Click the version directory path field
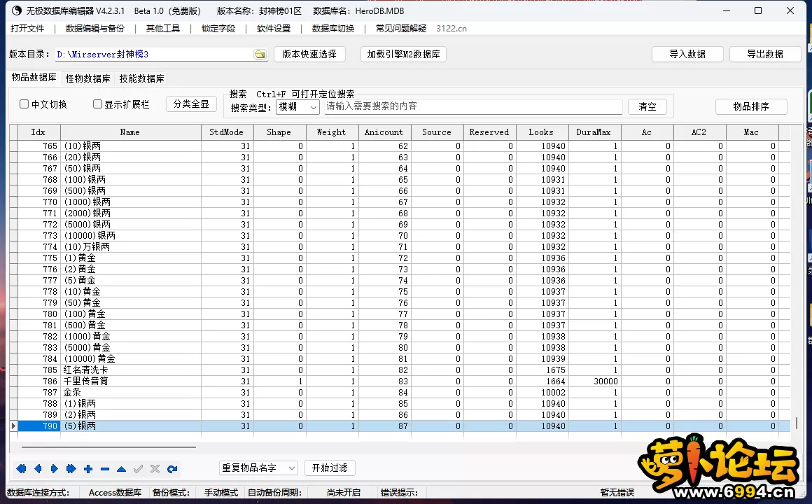812x504 pixels. [x=154, y=55]
